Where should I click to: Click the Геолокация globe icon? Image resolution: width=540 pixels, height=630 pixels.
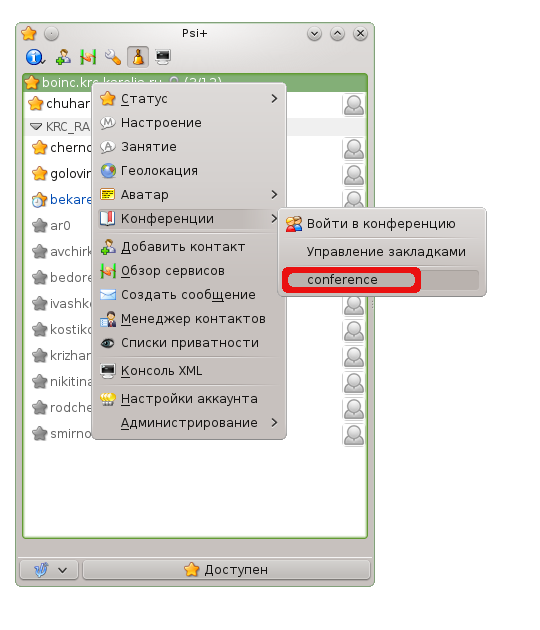[108, 171]
